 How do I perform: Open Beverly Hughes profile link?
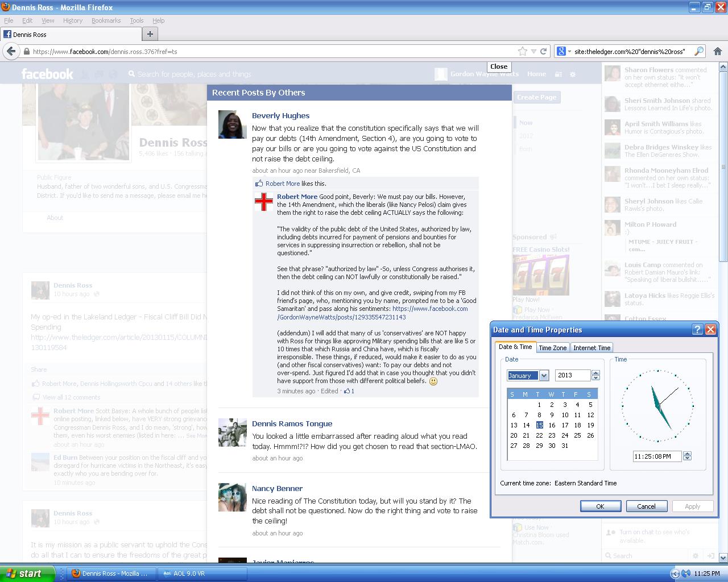coord(281,115)
